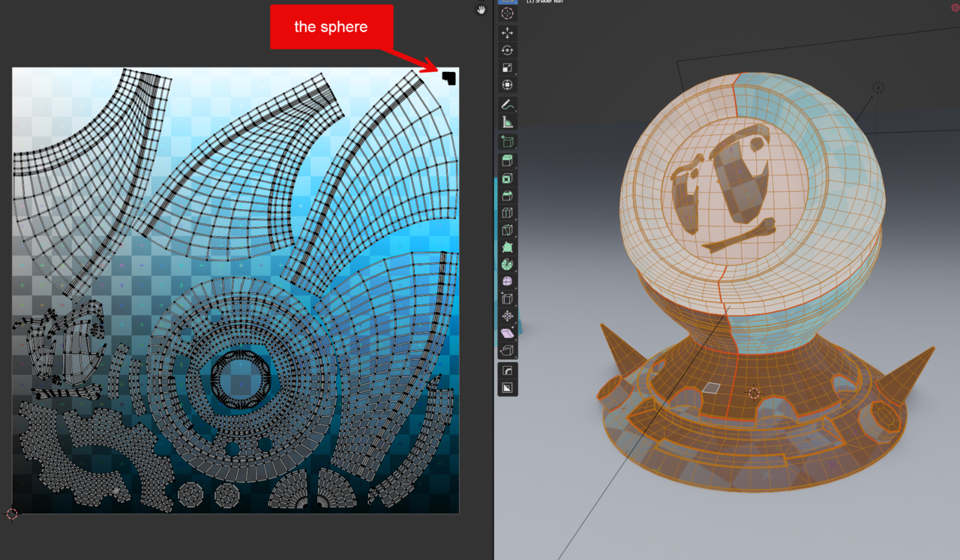Select the Scale tool
Image resolution: width=960 pixels, height=560 pixels.
coord(508,67)
